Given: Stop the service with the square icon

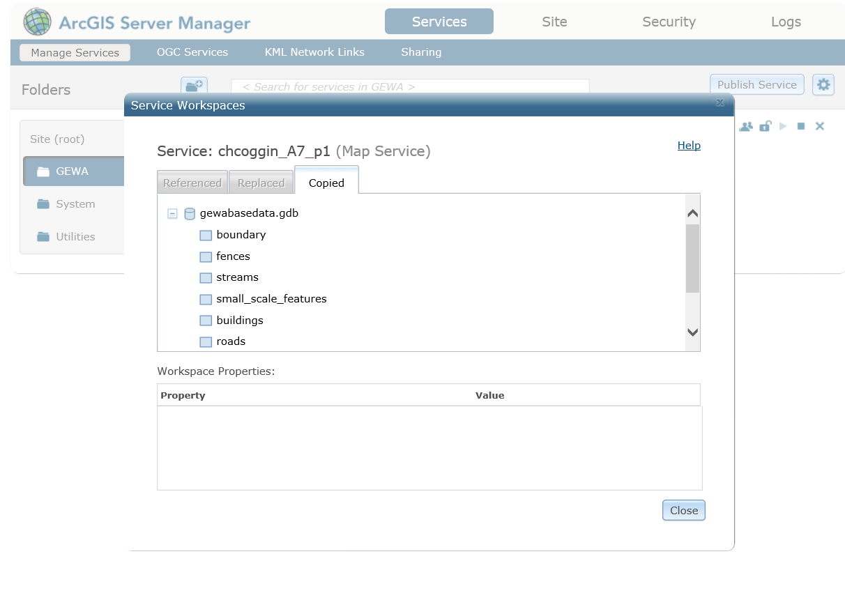Looking at the screenshot, I should (801, 126).
